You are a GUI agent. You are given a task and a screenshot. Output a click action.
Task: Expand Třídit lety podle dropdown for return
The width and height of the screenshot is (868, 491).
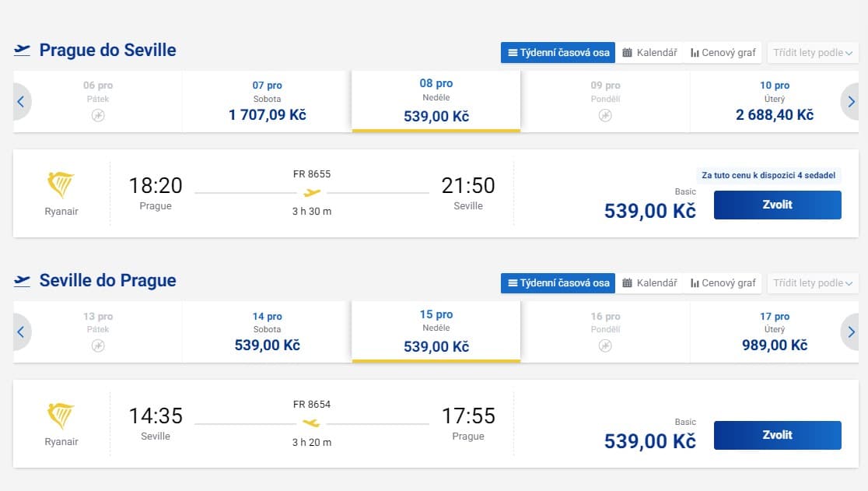coord(813,283)
